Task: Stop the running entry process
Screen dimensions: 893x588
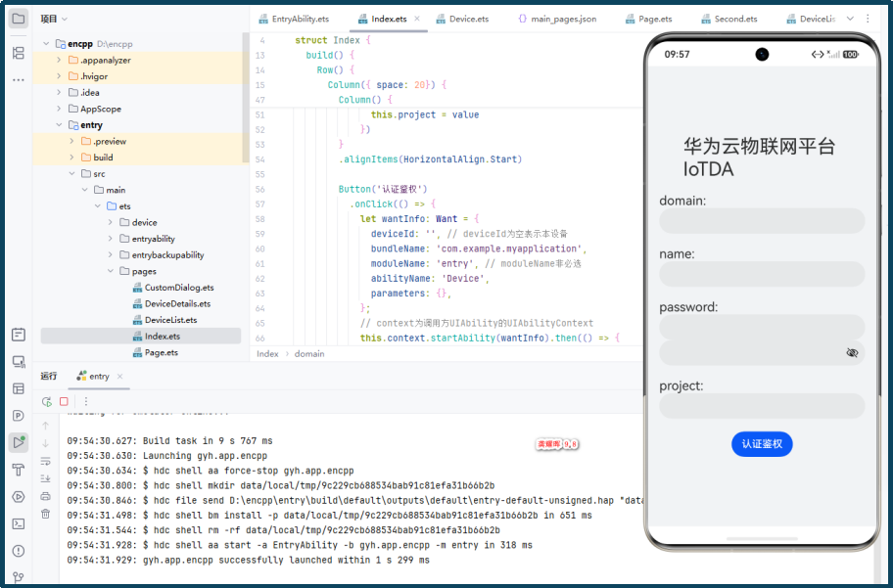Action: coord(64,401)
